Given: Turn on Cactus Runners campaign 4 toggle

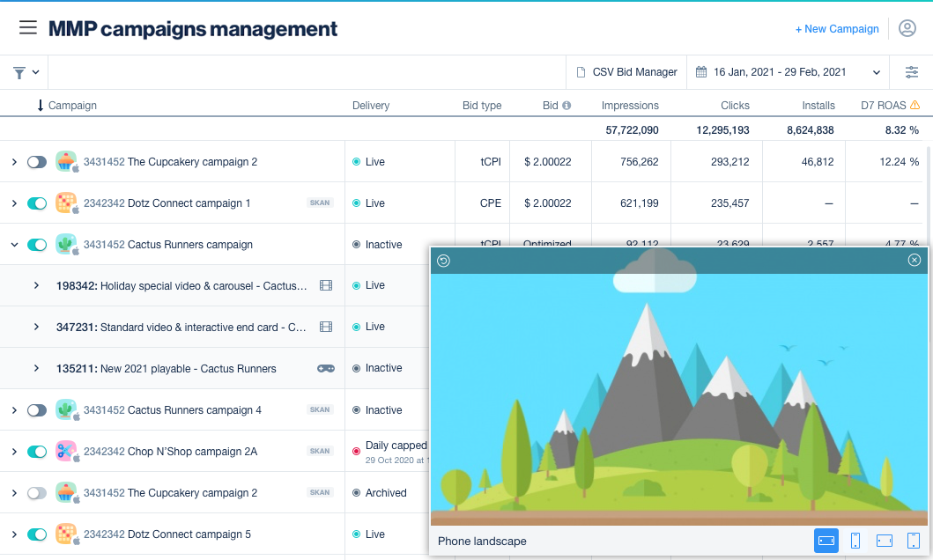Looking at the screenshot, I should (x=37, y=410).
